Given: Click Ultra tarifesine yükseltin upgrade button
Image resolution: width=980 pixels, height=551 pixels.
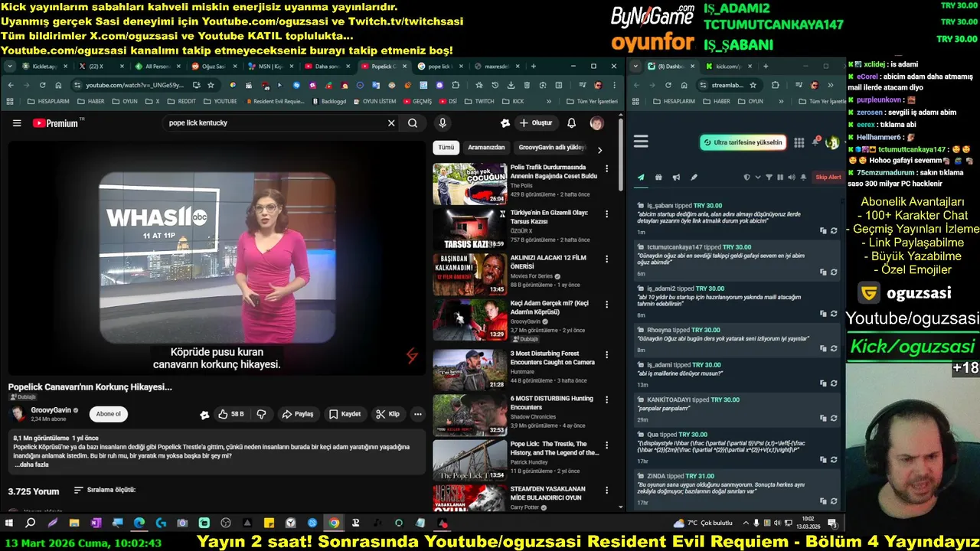Looking at the screenshot, I should (743, 142).
